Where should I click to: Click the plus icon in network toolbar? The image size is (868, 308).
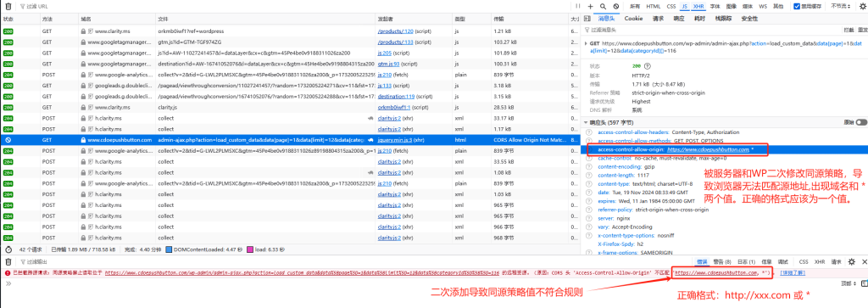click(590, 6)
